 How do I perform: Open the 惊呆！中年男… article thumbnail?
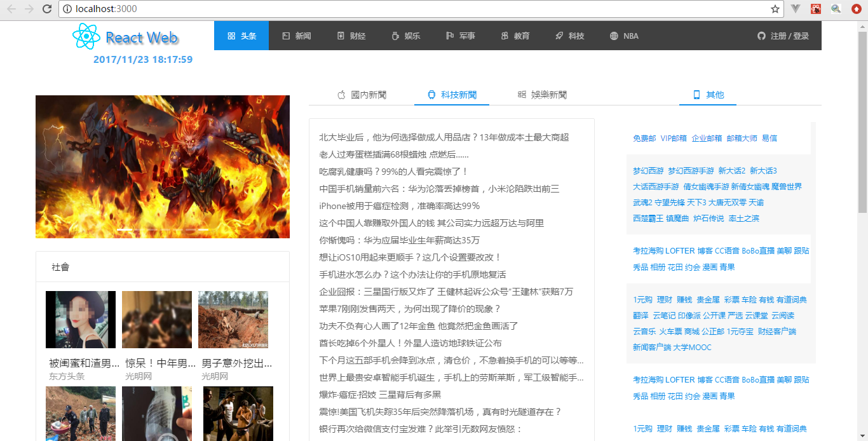coord(157,320)
